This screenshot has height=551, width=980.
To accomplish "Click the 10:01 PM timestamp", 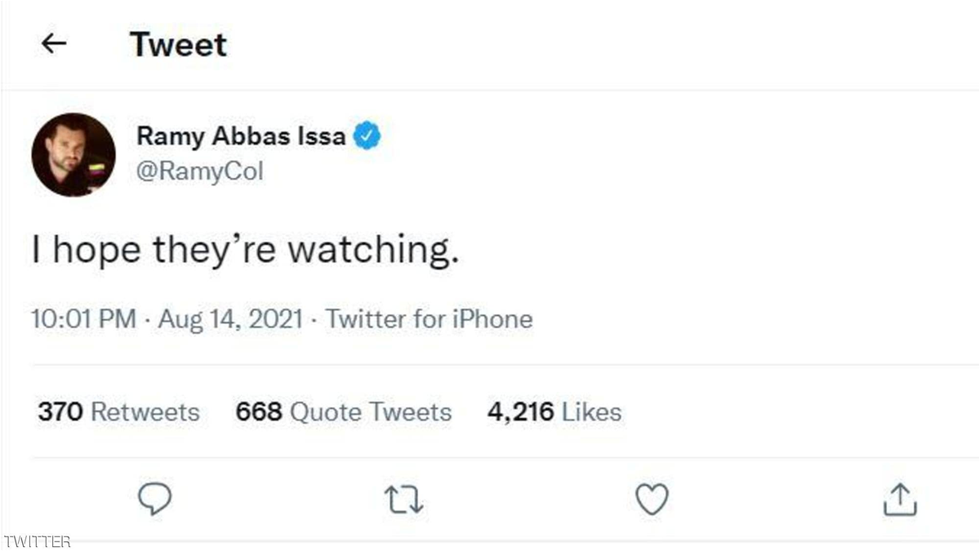I will [83, 319].
